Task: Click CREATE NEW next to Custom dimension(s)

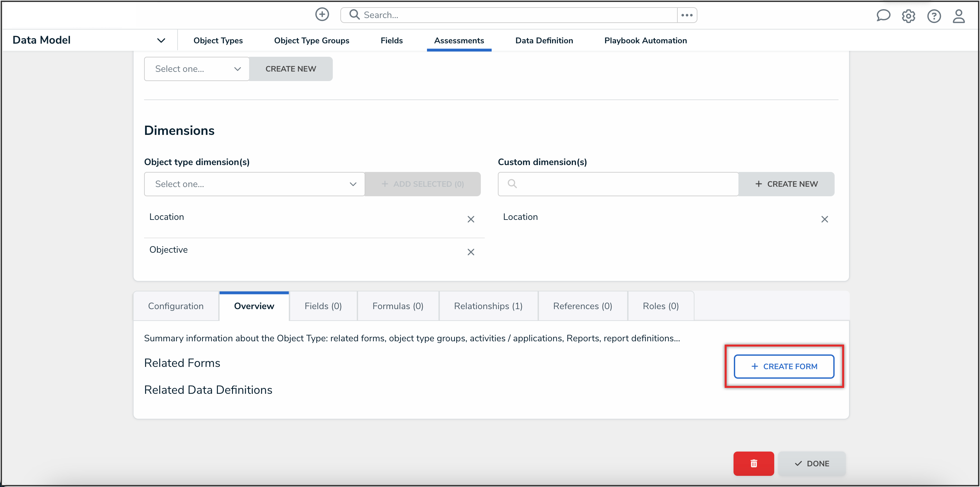Action: (x=787, y=184)
